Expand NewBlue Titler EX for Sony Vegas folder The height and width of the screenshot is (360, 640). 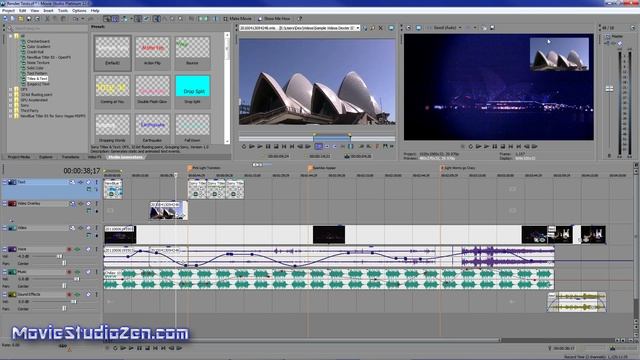(x=11, y=116)
